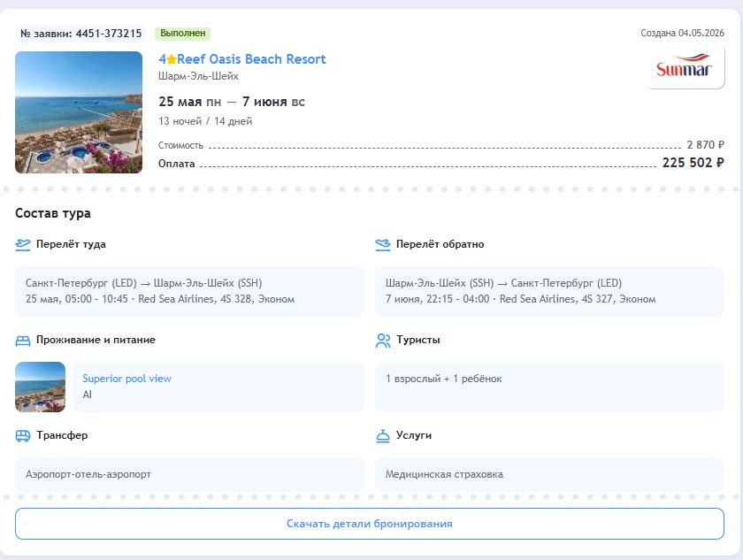Click the return flight plane icon
Viewport: 743px width, 560px height.
(383, 244)
